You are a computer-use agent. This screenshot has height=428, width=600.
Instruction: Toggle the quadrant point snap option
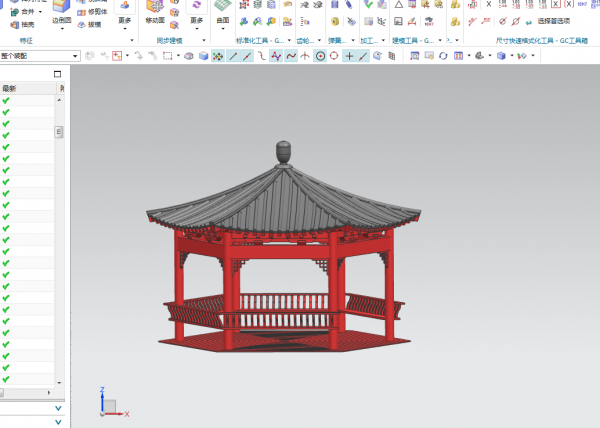coord(334,56)
